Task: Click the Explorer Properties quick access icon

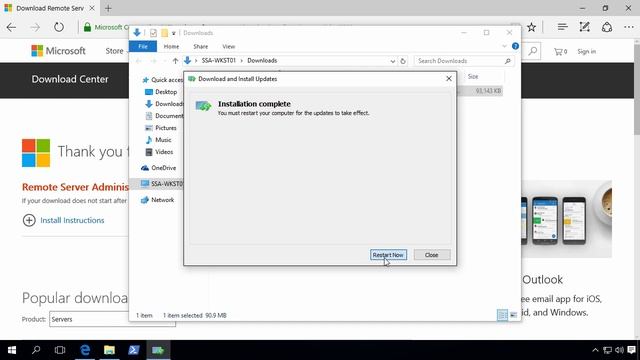Action: [153, 33]
